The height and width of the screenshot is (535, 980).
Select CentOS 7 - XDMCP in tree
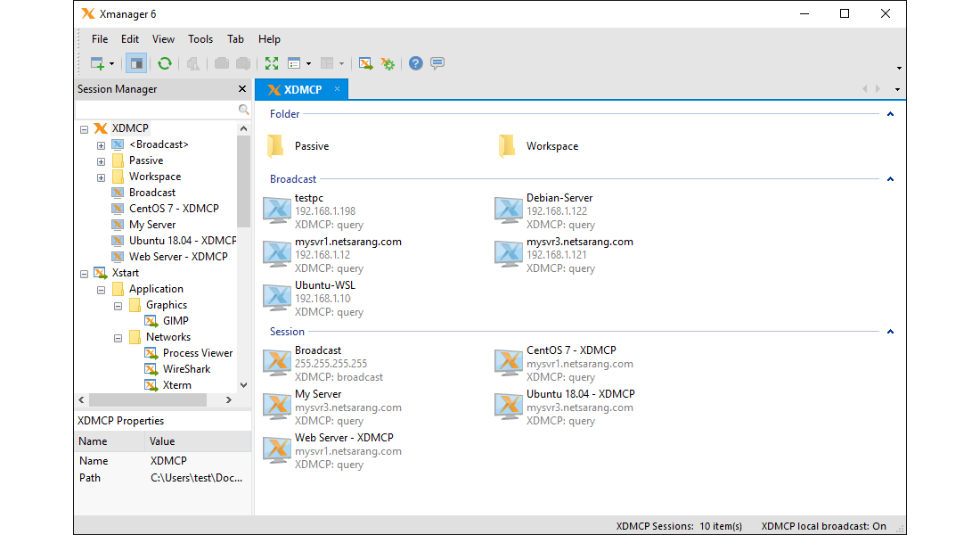coord(174,209)
